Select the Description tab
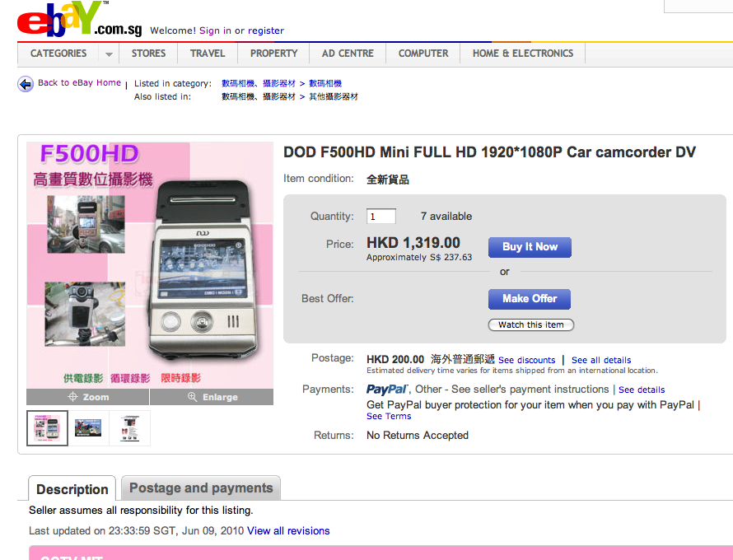The width and height of the screenshot is (733, 560). pyautogui.click(x=72, y=489)
